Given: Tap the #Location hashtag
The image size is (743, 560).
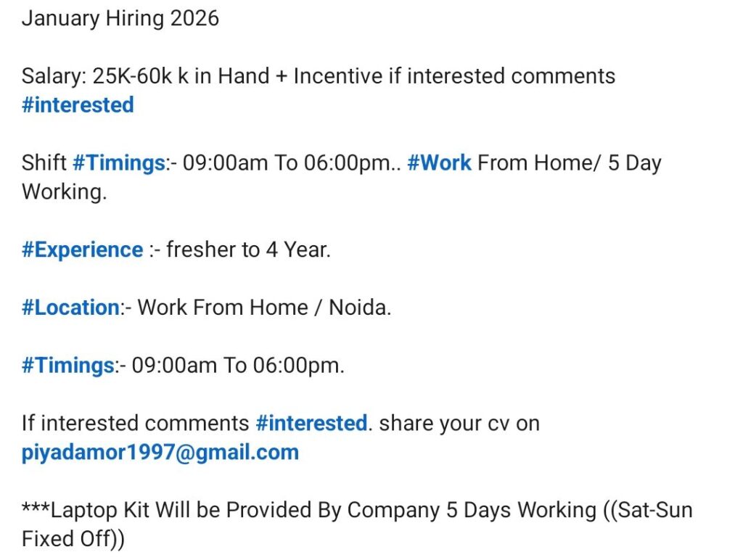Looking at the screenshot, I should (70, 307).
